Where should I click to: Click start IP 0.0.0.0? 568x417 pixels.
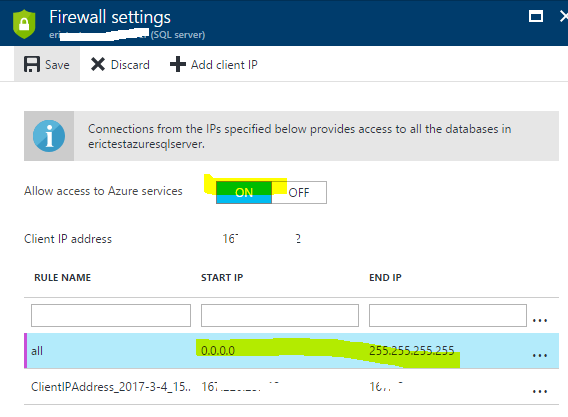coord(218,351)
